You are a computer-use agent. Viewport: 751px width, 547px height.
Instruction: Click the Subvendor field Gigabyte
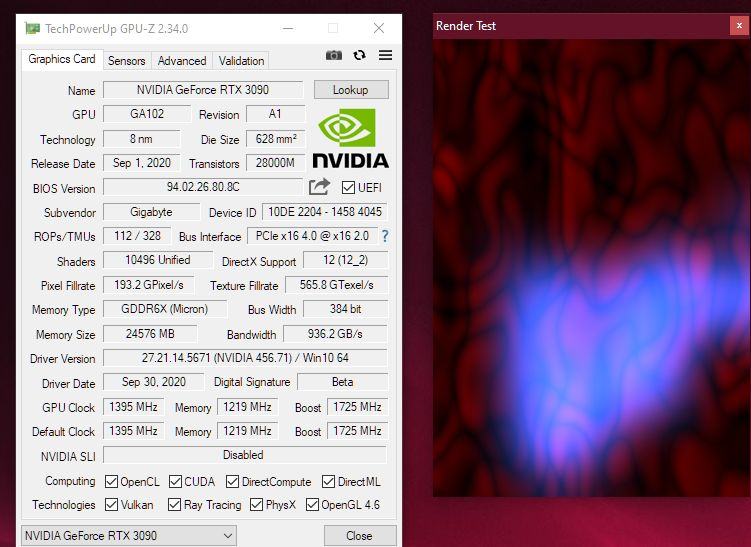click(x=151, y=212)
